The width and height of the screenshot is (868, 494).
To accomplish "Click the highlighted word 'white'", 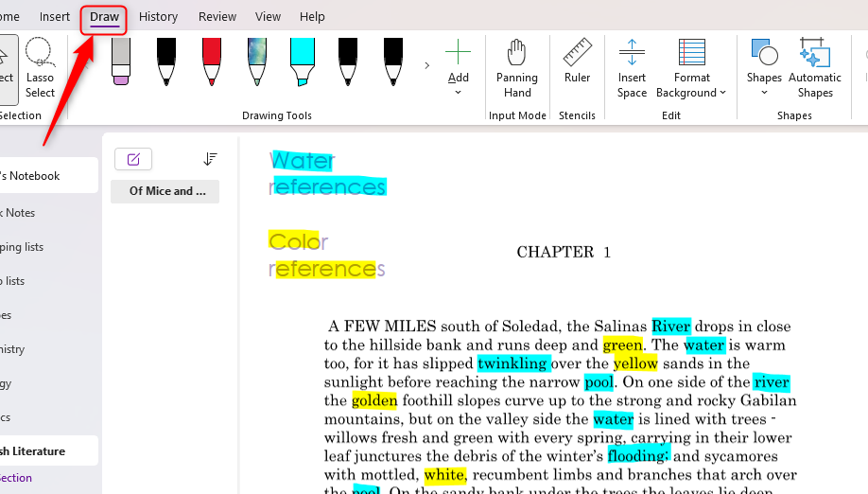I will click(x=445, y=475).
